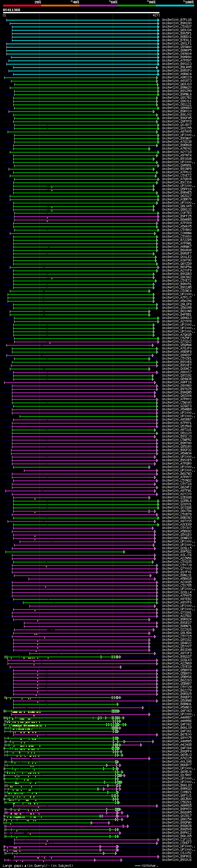The width and height of the screenshot is (197, 868).
Task: Select hit label UniRef100_C0P7R3
Action: [x=177, y=213]
